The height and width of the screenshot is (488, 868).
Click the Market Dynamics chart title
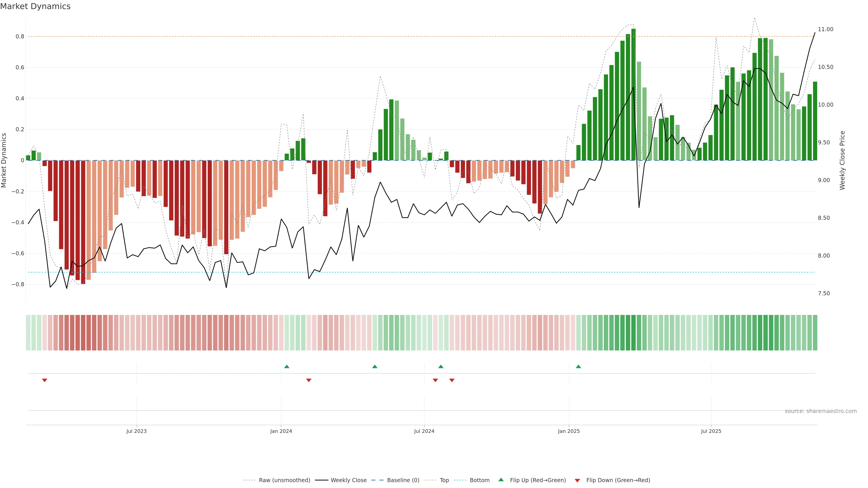35,6
